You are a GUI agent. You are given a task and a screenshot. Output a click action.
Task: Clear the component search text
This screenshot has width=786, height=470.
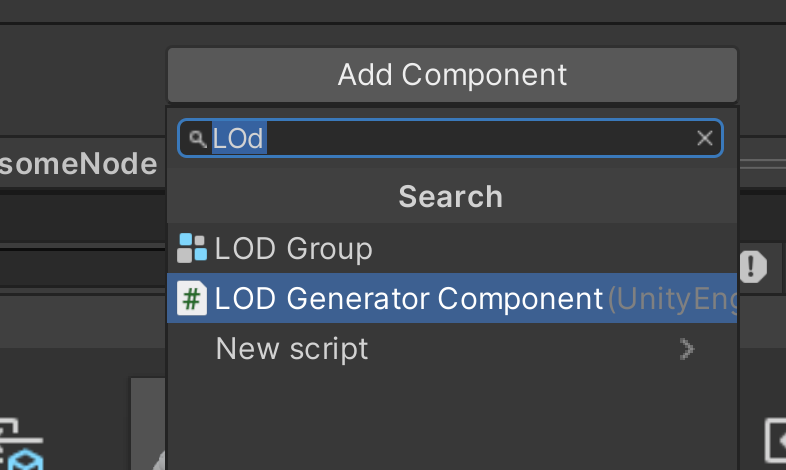pos(705,138)
